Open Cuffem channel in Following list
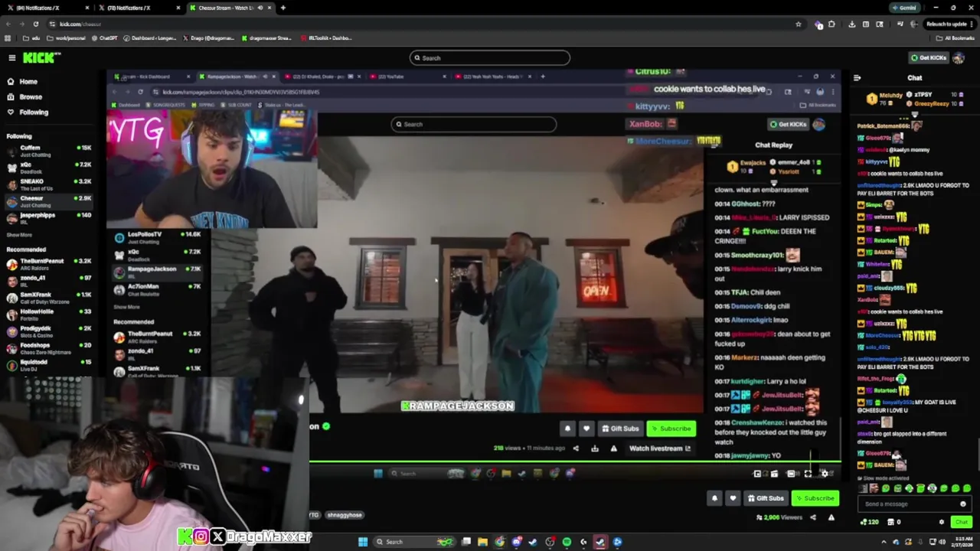 click(x=47, y=151)
